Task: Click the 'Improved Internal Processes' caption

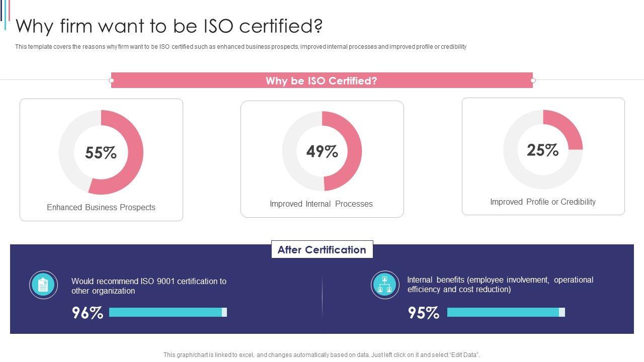Action: (321, 204)
